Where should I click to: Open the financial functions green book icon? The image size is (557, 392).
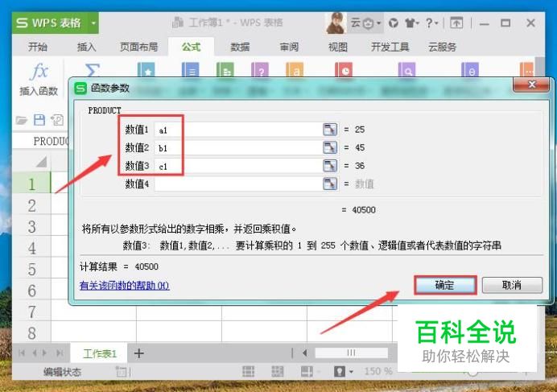(x=225, y=70)
